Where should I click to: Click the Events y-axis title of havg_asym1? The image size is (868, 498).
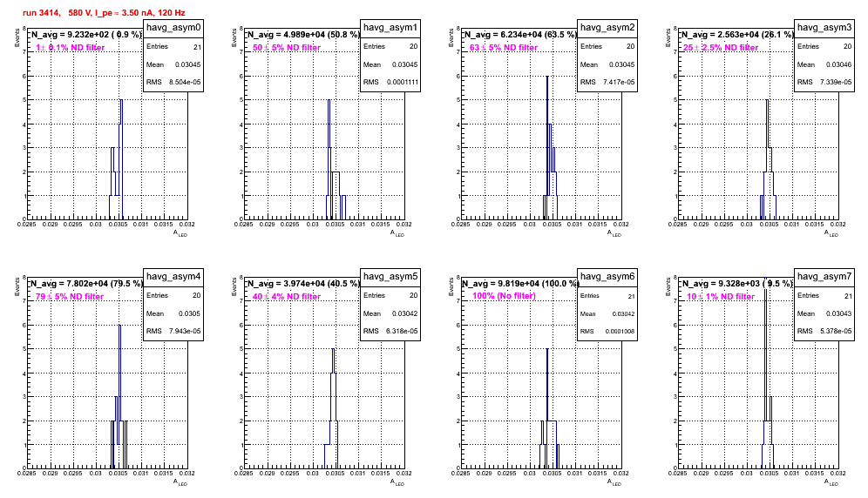[234, 37]
